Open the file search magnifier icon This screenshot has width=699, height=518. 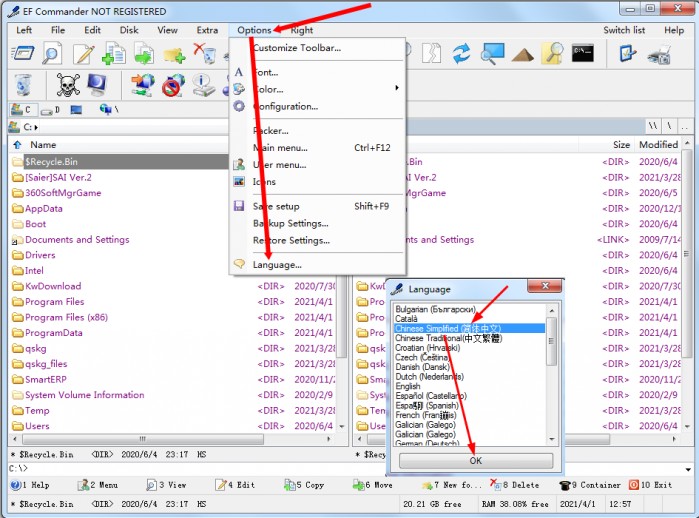[x=52, y=54]
